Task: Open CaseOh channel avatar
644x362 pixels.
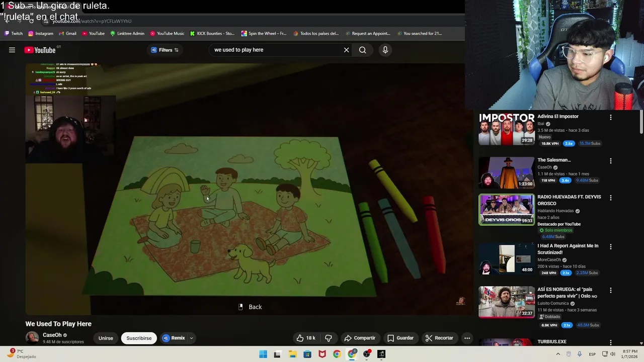Action: click(x=32, y=338)
